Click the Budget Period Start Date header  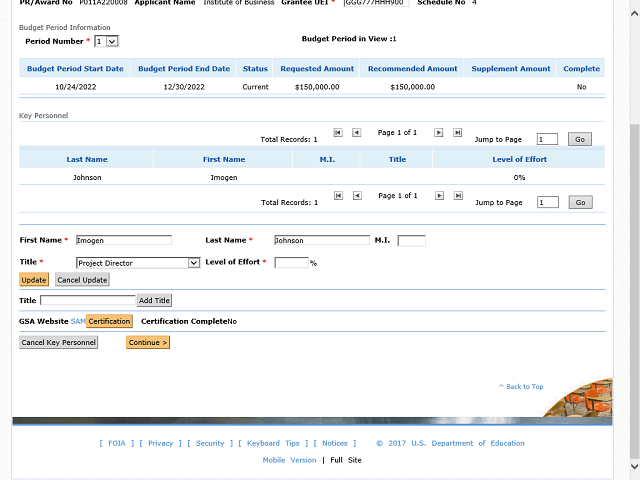(x=75, y=69)
